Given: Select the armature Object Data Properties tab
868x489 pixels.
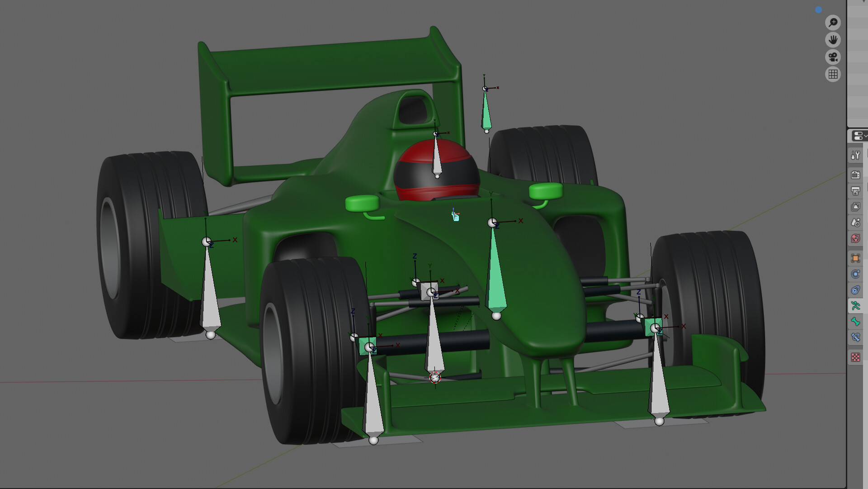Looking at the screenshot, I should (x=856, y=306).
